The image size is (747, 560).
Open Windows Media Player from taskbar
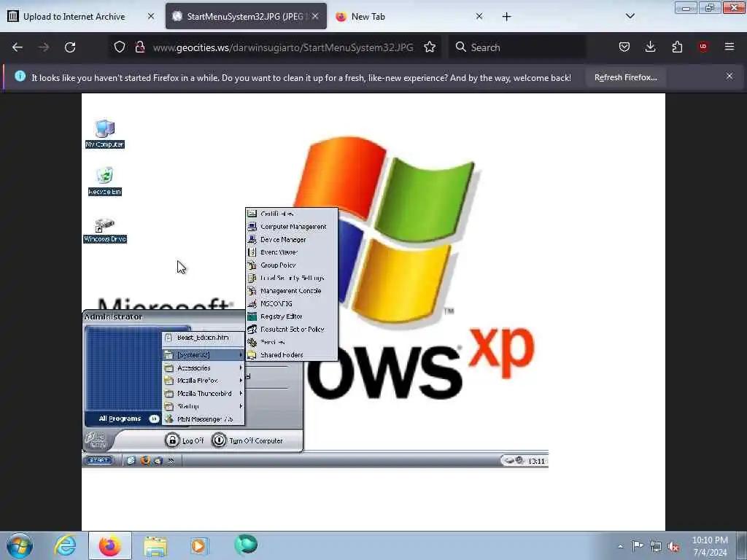point(198,545)
